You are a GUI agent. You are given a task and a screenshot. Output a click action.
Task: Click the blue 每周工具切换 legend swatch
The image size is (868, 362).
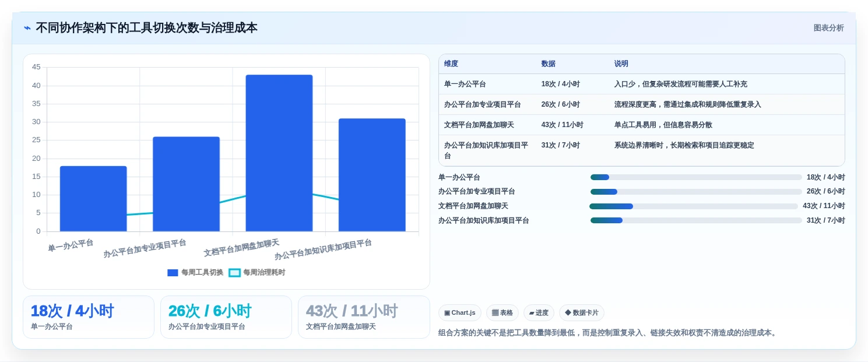pyautogui.click(x=173, y=272)
